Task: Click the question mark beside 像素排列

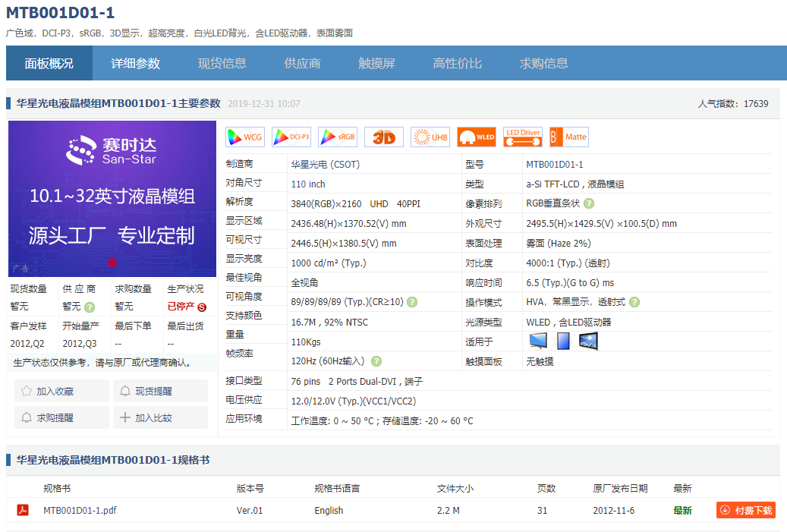Action: point(588,203)
